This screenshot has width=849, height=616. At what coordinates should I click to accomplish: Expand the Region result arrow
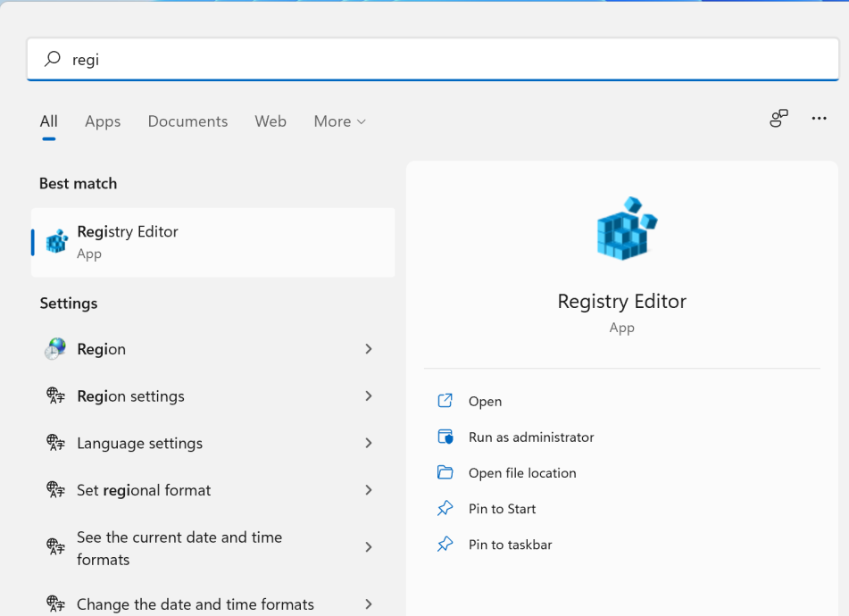[369, 349]
